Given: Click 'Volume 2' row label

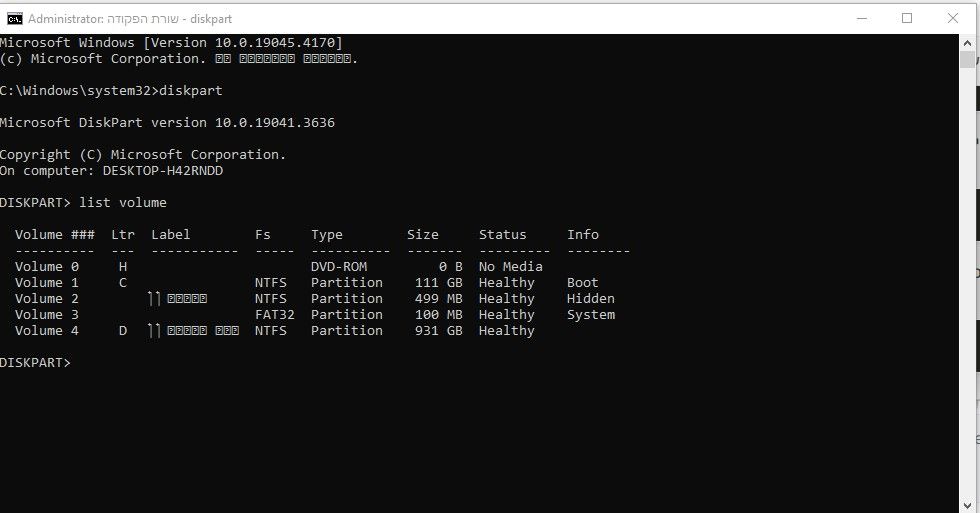Looking at the screenshot, I should pyautogui.click(x=47, y=299).
